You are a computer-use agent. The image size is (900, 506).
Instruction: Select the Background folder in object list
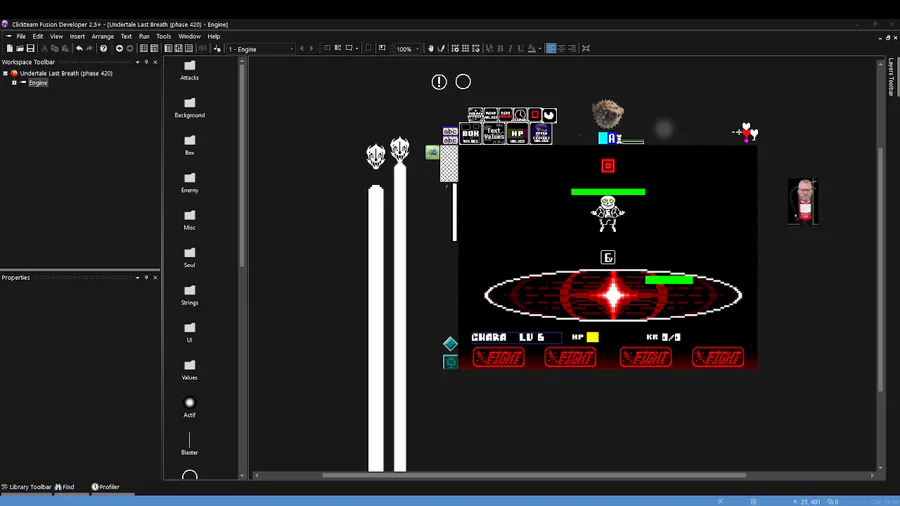click(189, 108)
